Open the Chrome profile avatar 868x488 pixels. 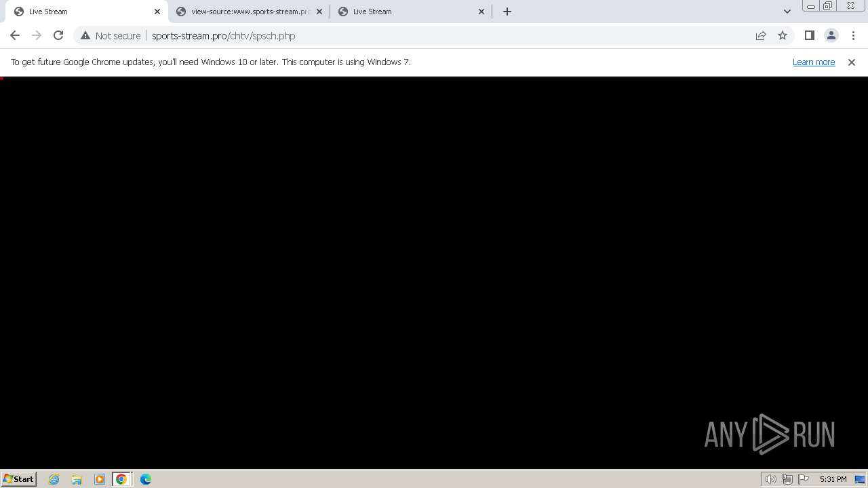(x=831, y=35)
